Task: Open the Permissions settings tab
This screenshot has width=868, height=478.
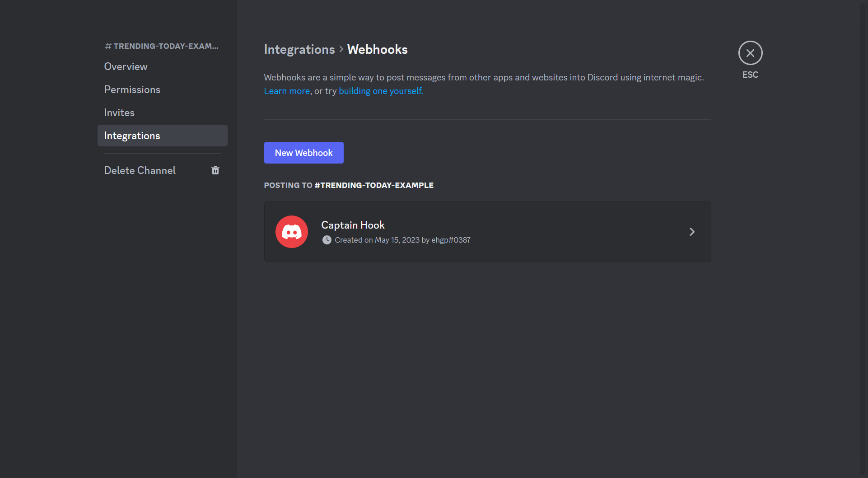Action: coord(163,89)
